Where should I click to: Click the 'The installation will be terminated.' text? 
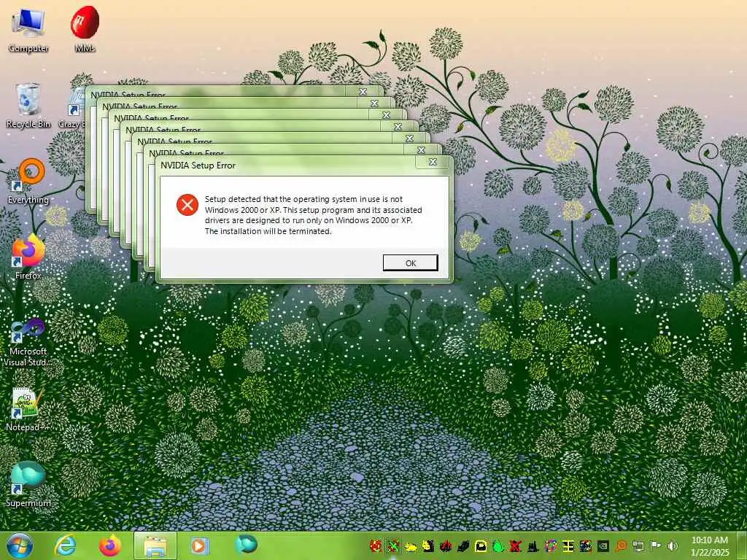coord(268,231)
